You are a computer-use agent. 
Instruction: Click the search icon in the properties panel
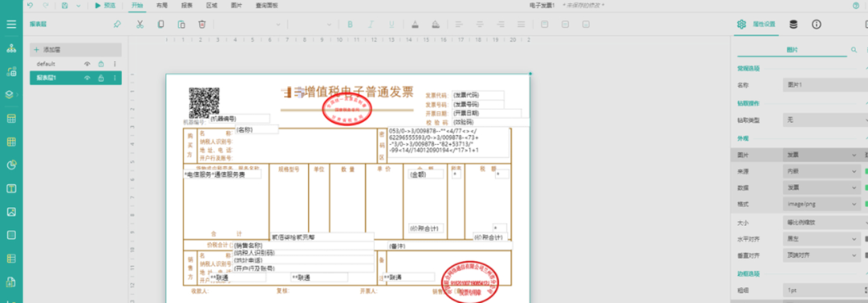[x=854, y=49]
